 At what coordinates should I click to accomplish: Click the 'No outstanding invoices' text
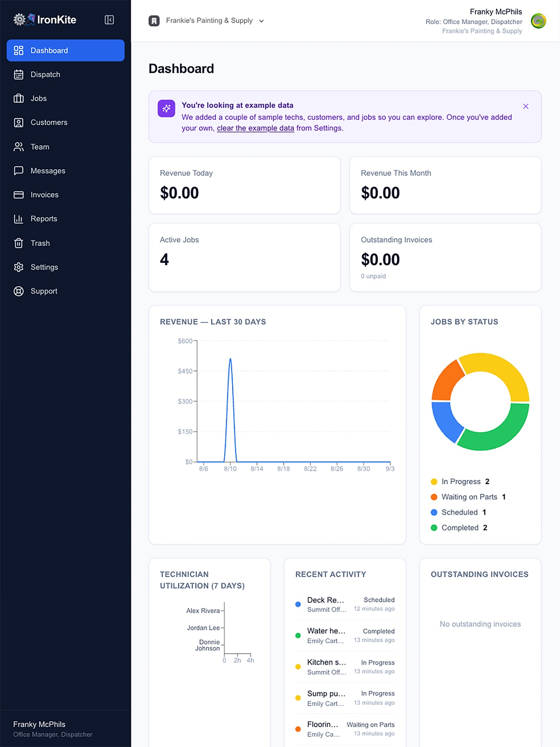tap(480, 624)
